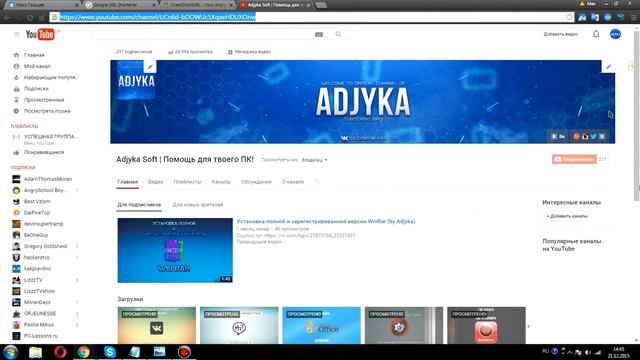This screenshot has width=640, height=360.
Task: Click the Подписаться subscribe button
Action: click(574, 159)
